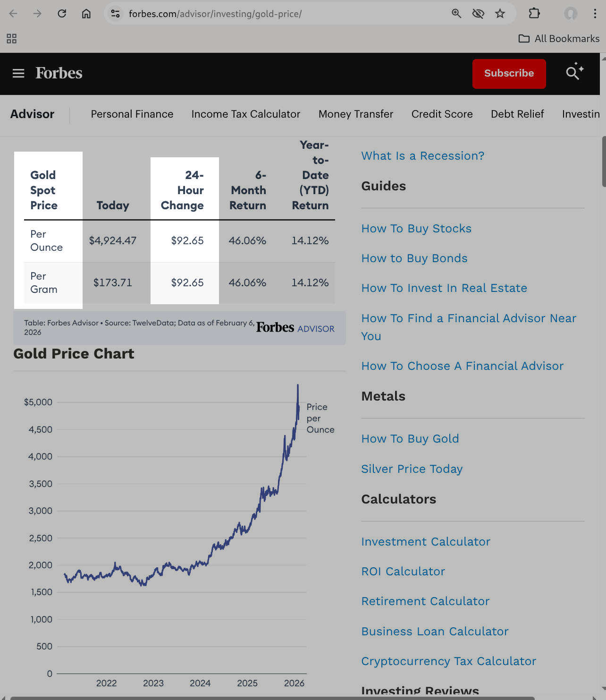Open the Forbes hamburger menu

[18, 73]
